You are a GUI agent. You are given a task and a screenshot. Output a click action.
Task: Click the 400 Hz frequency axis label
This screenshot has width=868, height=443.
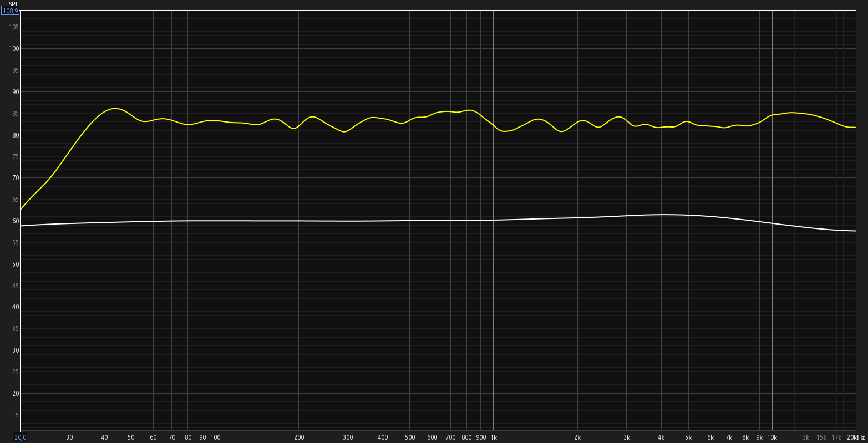[383, 437]
